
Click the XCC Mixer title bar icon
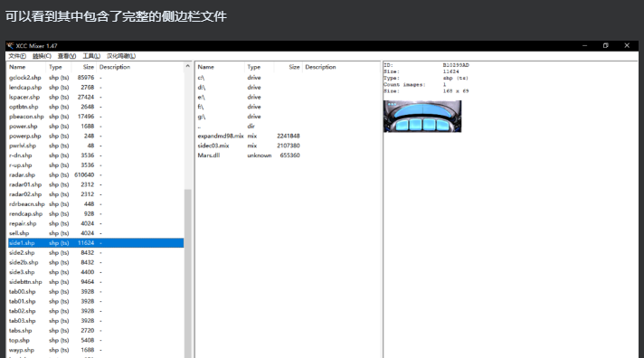(x=10, y=45)
